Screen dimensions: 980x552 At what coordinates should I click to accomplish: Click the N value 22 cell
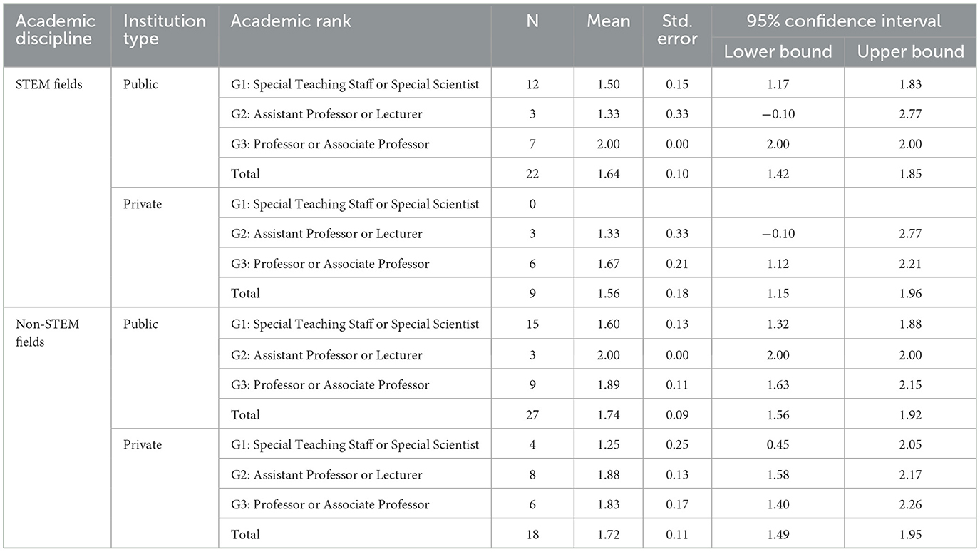tap(532, 174)
